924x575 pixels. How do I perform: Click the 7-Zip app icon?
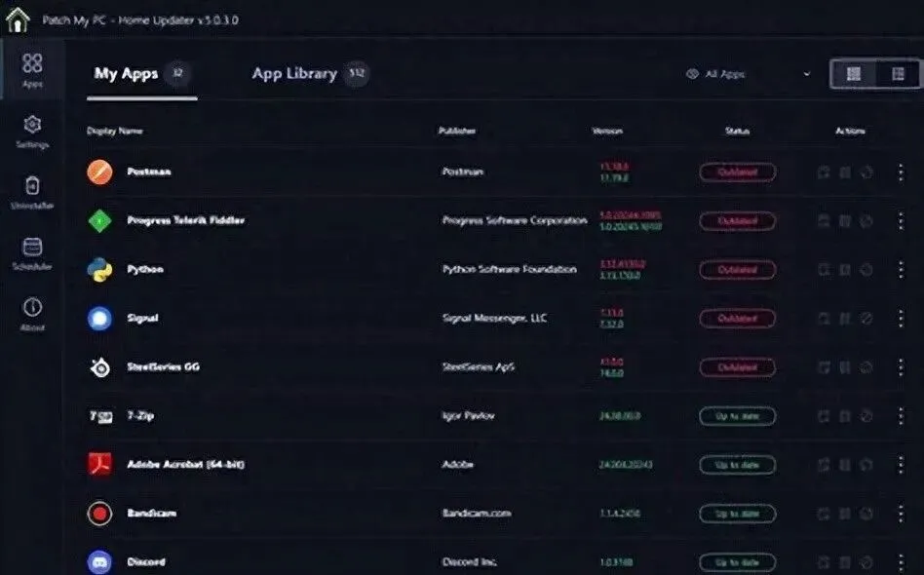click(100, 416)
